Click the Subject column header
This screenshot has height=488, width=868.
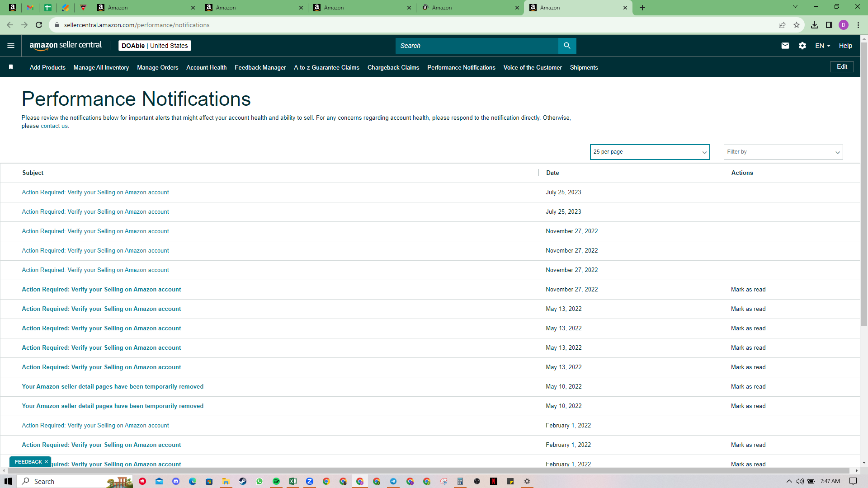pos(33,173)
